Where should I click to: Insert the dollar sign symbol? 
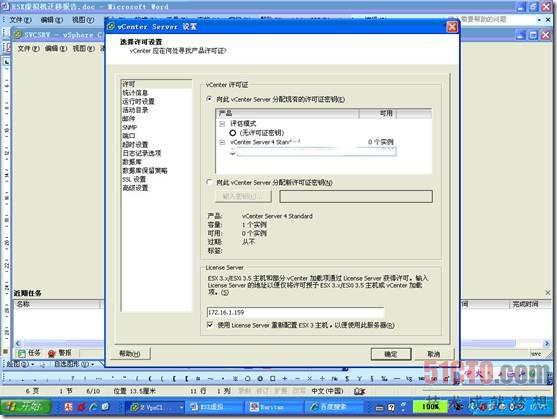coord(347,379)
